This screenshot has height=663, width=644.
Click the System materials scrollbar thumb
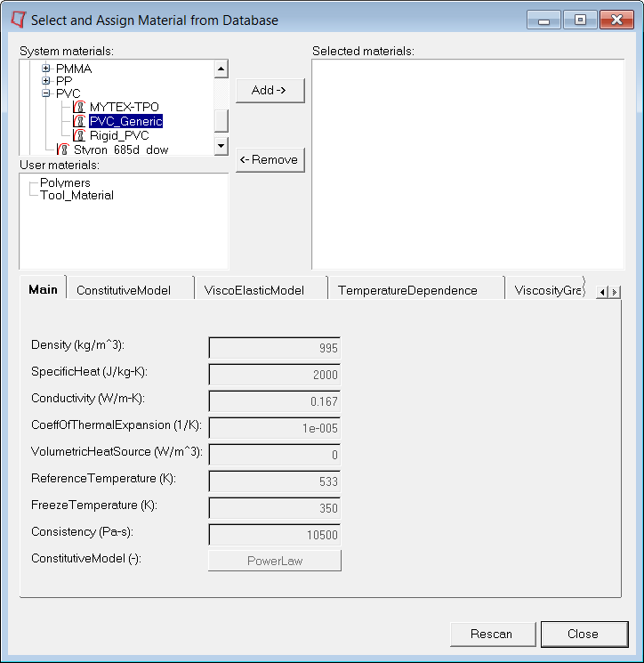pyautogui.click(x=221, y=121)
